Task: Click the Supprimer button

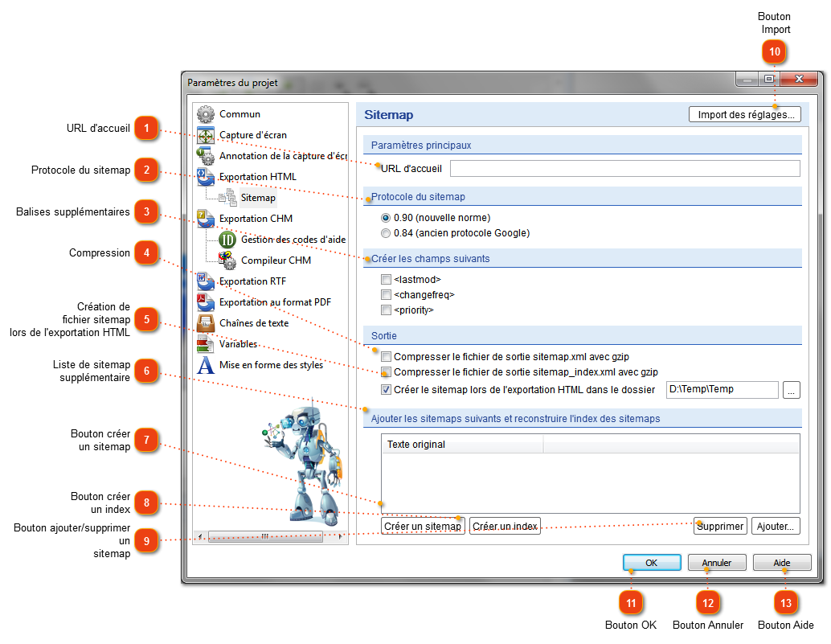Action: coord(720,527)
